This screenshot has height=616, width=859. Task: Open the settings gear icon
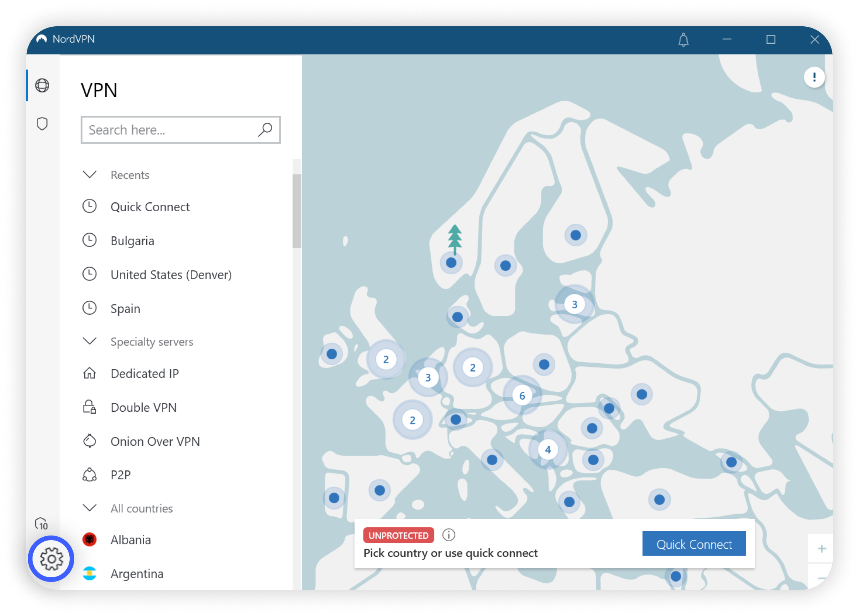coord(51,558)
